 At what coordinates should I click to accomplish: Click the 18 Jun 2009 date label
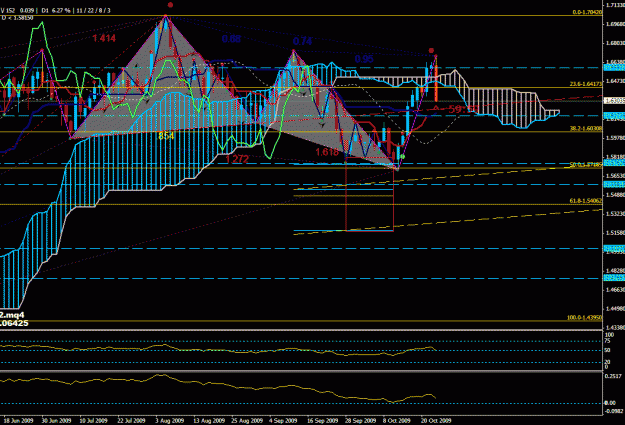pyautogui.click(x=18, y=421)
